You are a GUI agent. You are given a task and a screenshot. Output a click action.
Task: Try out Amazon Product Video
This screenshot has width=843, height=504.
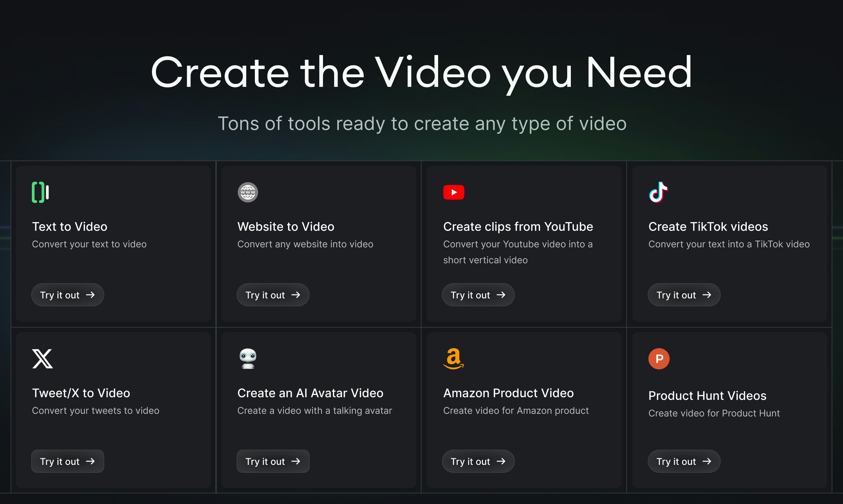(x=478, y=461)
